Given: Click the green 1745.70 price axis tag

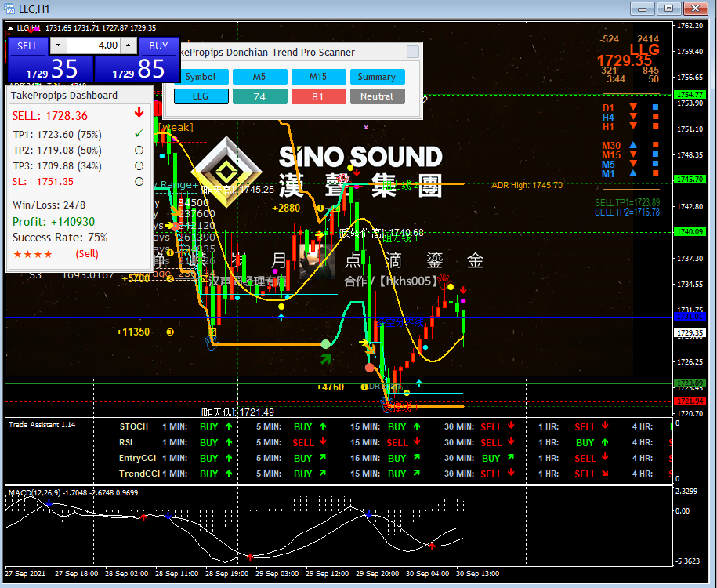Looking at the screenshot, I should pos(690,180).
